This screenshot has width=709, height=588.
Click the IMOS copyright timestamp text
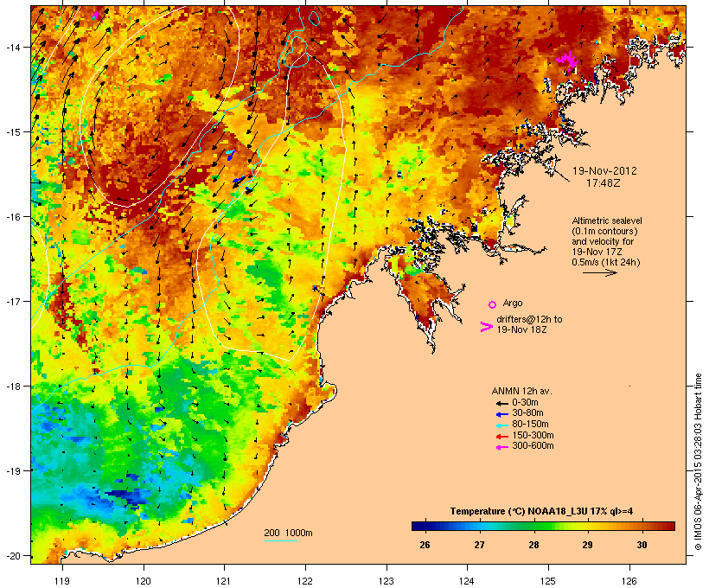[x=699, y=463]
